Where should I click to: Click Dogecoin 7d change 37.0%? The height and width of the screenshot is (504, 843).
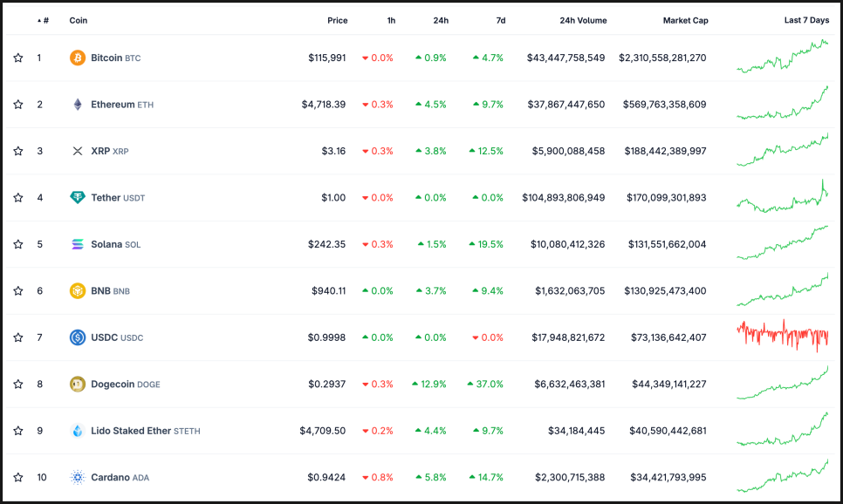pyautogui.click(x=485, y=385)
